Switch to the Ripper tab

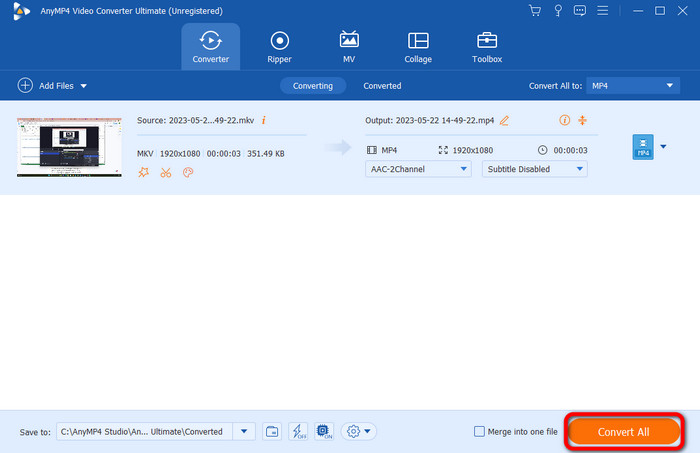click(279, 47)
